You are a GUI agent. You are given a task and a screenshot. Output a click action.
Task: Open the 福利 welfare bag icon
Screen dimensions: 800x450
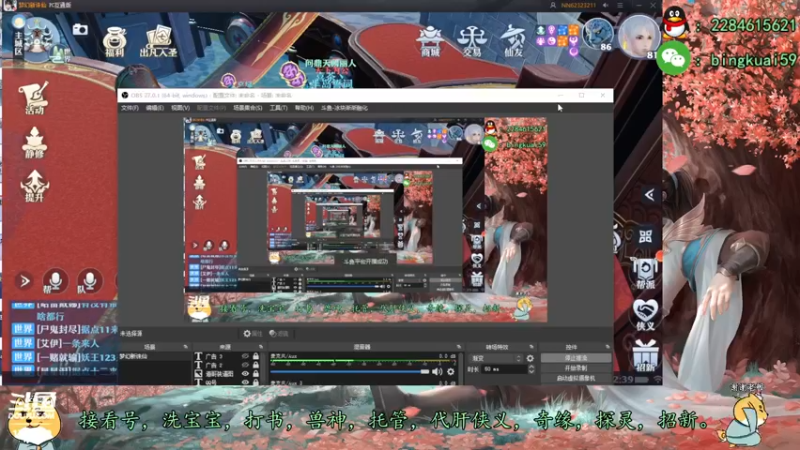[115, 42]
